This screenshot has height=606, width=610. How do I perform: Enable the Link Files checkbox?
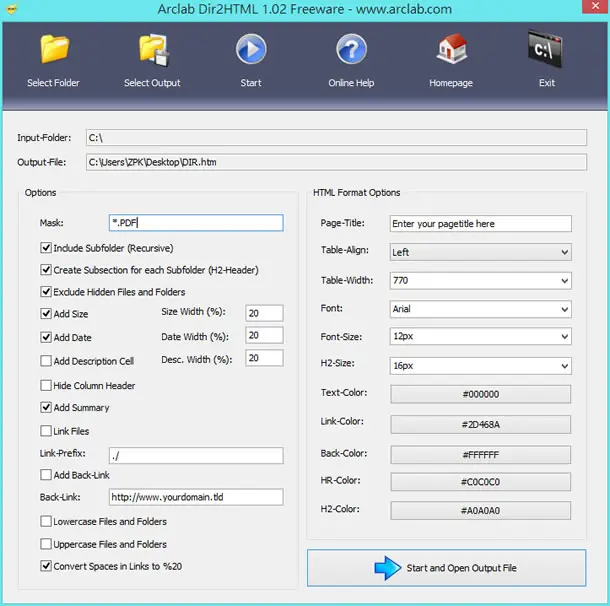pos(46,431)
